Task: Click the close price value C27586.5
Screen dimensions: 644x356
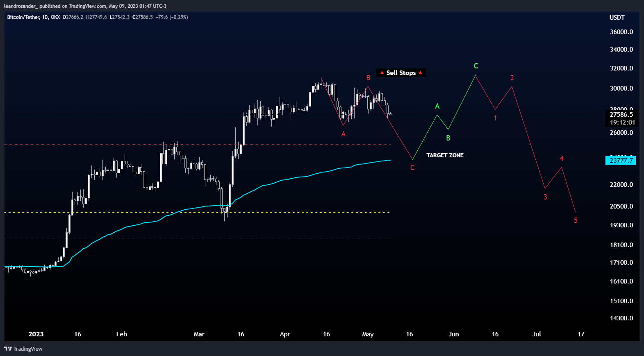Action: (143, 17)
